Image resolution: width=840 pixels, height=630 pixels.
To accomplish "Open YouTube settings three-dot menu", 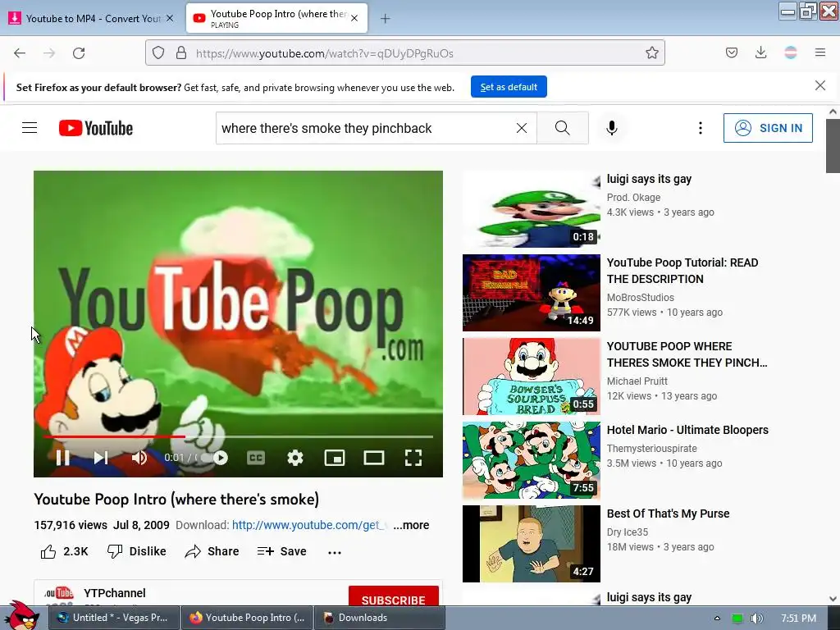I will click(x=701, y=128).
